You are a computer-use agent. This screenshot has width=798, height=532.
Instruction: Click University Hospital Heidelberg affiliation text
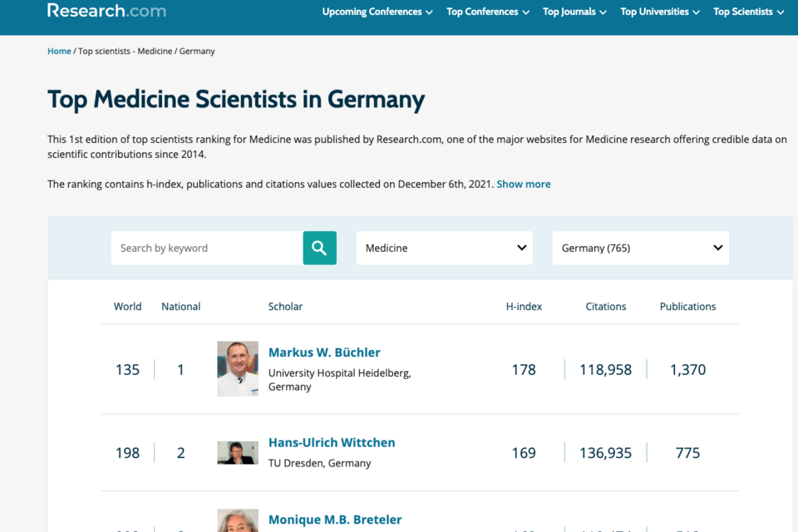point(339,380)
